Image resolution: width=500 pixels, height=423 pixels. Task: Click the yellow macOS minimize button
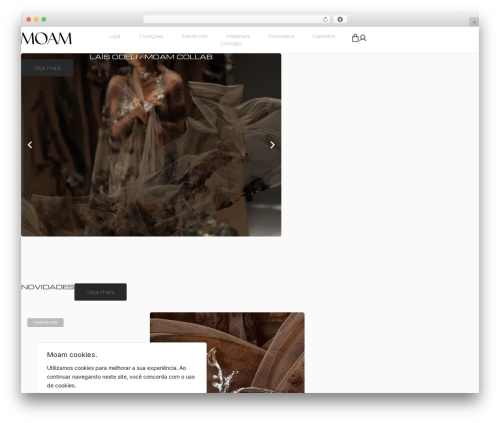[x=36, y=19]
